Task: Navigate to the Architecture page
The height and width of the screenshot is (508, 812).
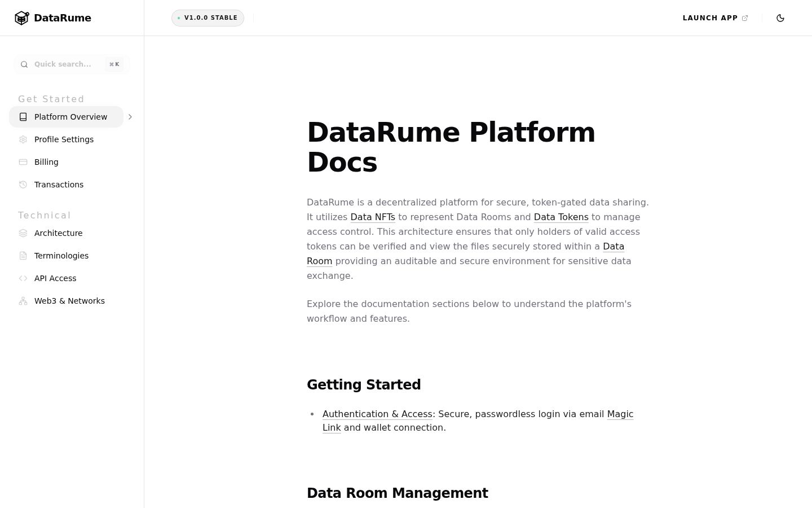Action: click(66, 233)
